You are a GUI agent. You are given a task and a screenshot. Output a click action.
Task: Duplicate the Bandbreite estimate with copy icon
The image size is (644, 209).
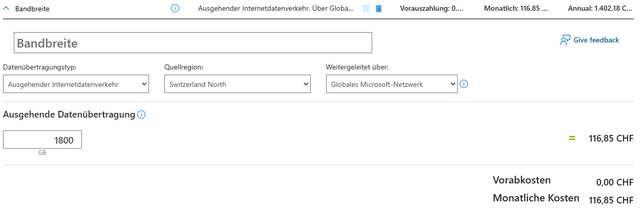[367, 9]
